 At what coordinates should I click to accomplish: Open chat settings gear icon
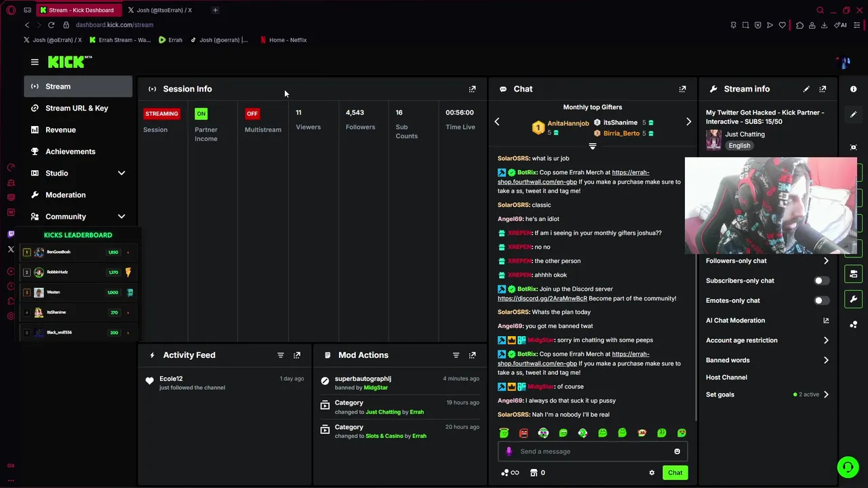click(652, 472)
